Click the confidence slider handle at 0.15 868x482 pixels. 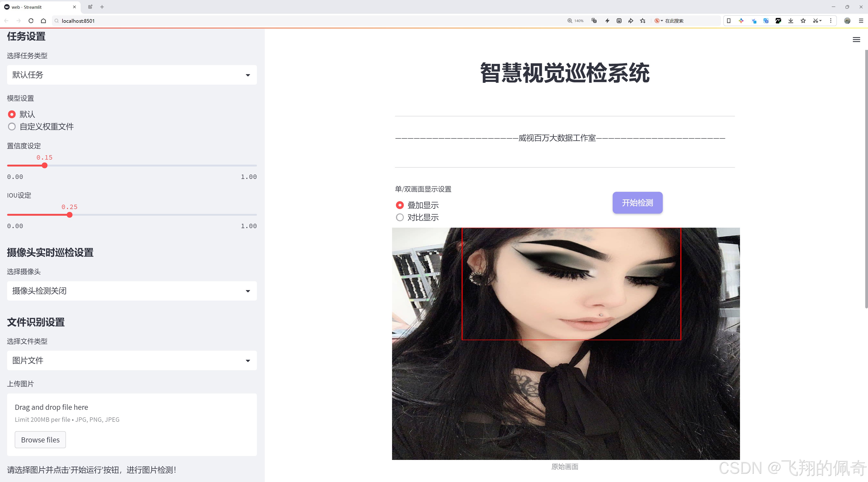pyautogui.click(x=45, y=166)
